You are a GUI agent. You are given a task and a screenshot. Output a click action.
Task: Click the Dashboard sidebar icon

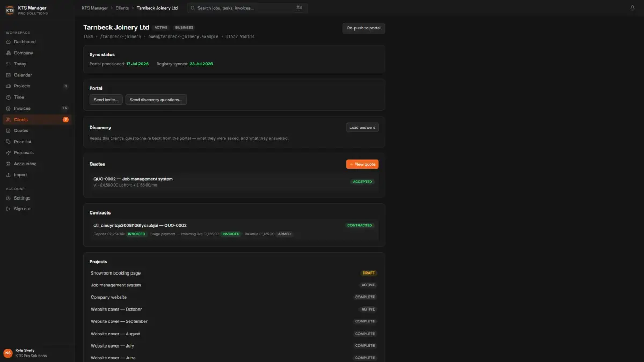point(9,42)
